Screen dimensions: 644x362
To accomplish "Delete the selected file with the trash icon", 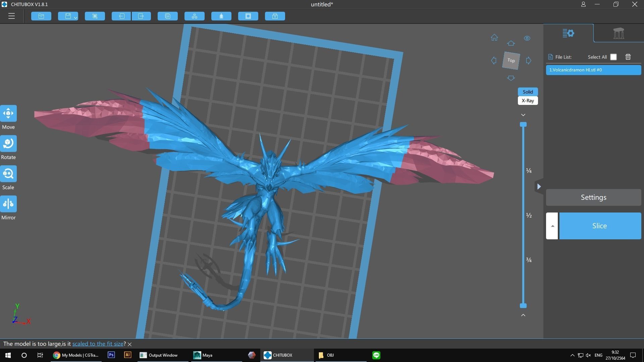I will 628,57.
